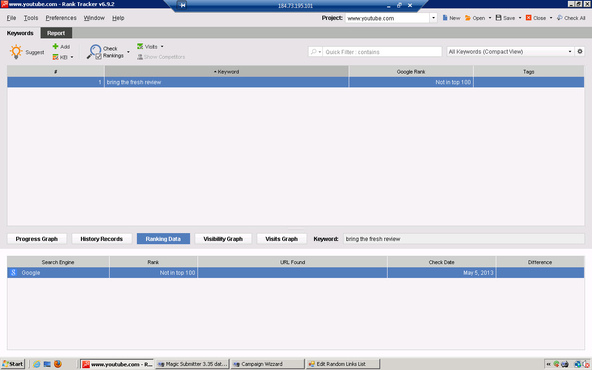
Task: Sort by the Keyword column header
Action: pos(227,71)
